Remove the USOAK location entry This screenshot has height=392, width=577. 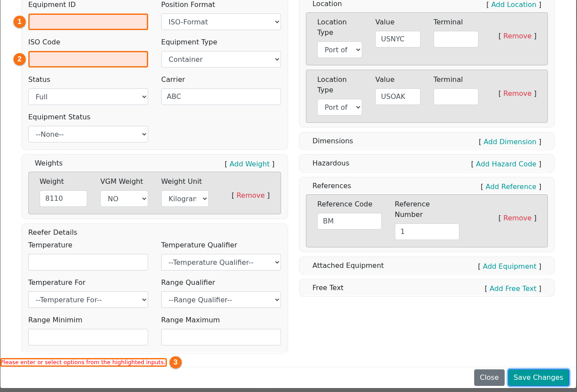[x=517, y=93]
